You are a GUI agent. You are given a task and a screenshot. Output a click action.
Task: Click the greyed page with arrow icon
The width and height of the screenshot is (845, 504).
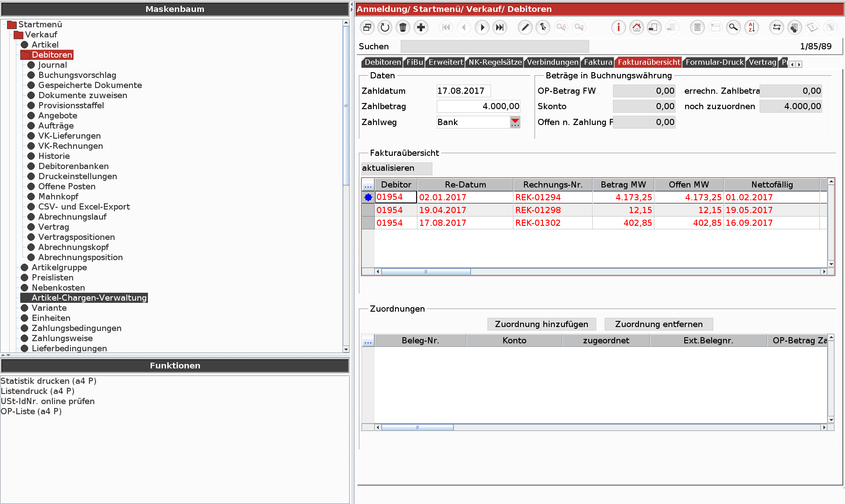pyautogui.click(x=672, y=28)
